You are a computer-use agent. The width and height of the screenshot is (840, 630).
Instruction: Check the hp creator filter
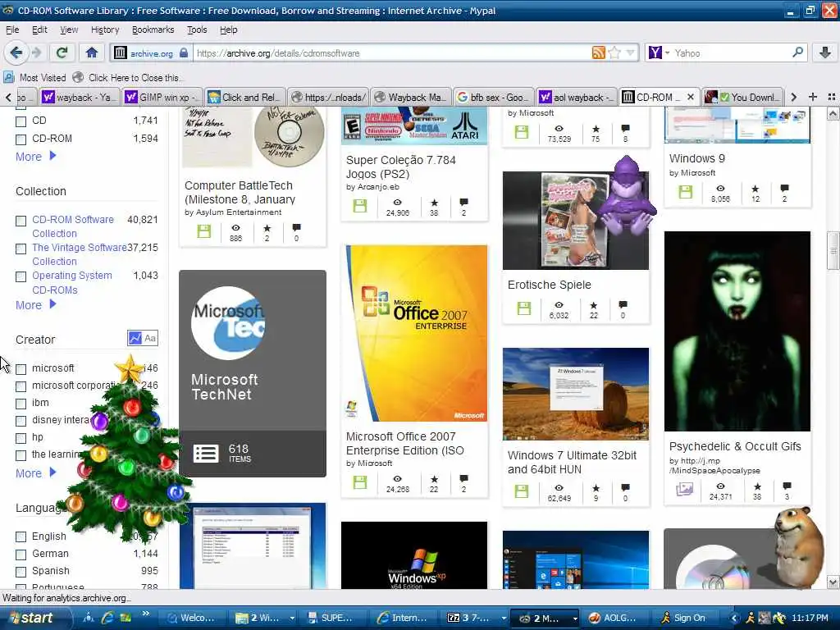[21, 438]
